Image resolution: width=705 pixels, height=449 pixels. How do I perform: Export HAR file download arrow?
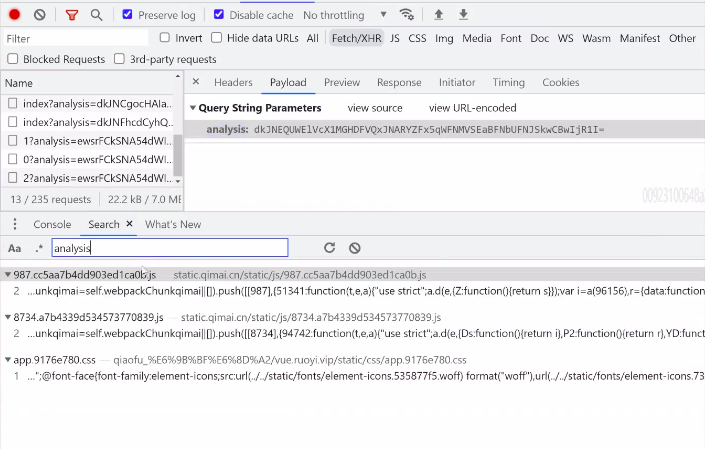[x=463, y=15]
